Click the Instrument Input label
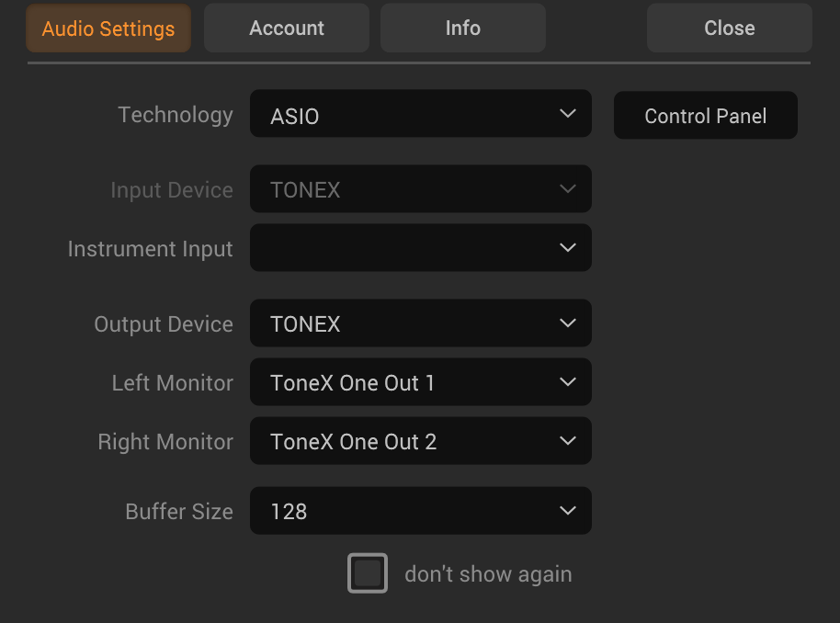The image size is (840, 623). click(151, 249)
